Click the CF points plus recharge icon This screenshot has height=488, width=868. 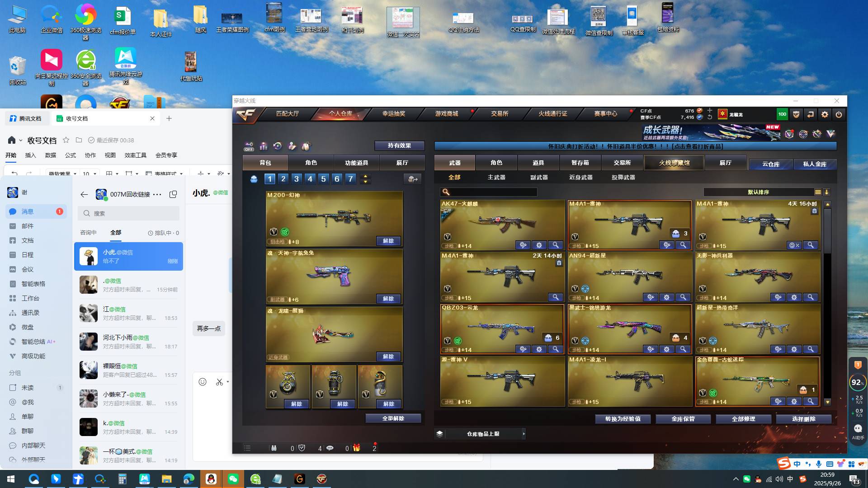tap(710, 110)
